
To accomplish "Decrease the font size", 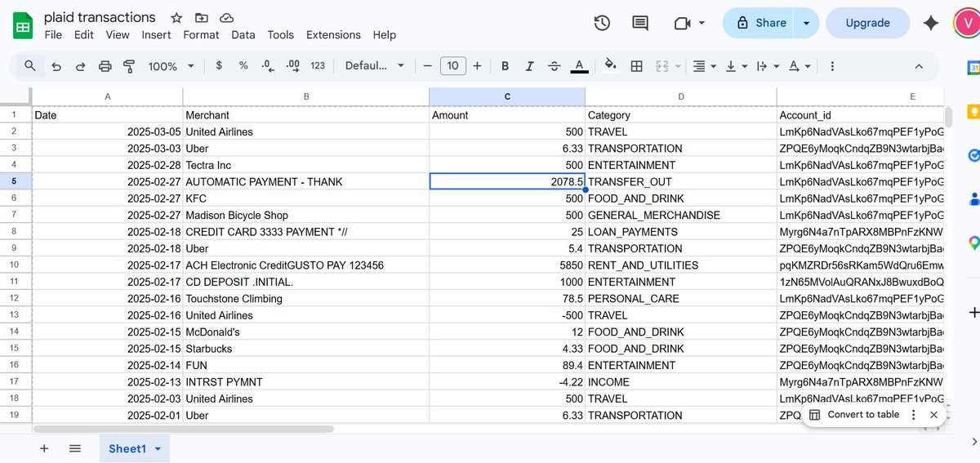I will tap(427, 66).
